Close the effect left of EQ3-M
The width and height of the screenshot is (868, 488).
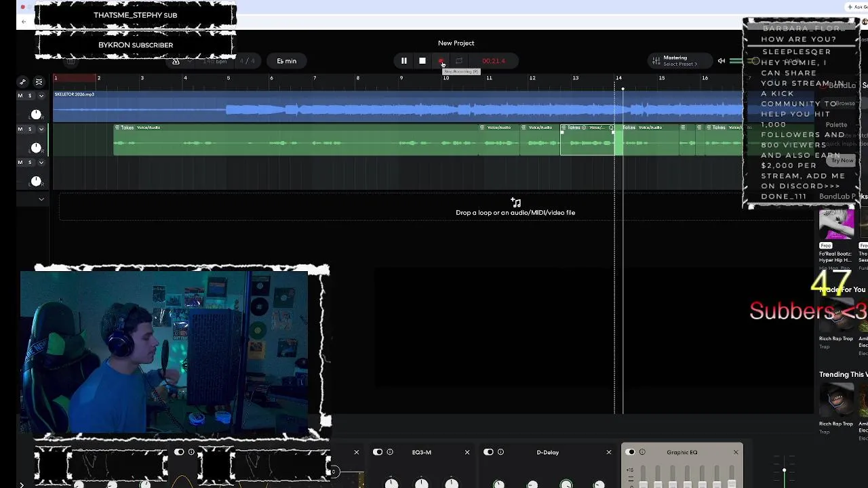pos(357,452)
